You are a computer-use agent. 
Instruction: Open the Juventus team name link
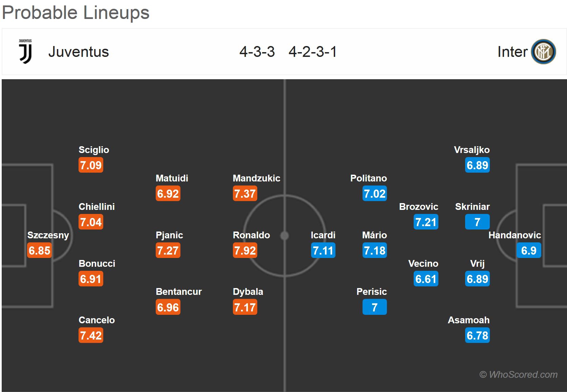coord(79,52)
